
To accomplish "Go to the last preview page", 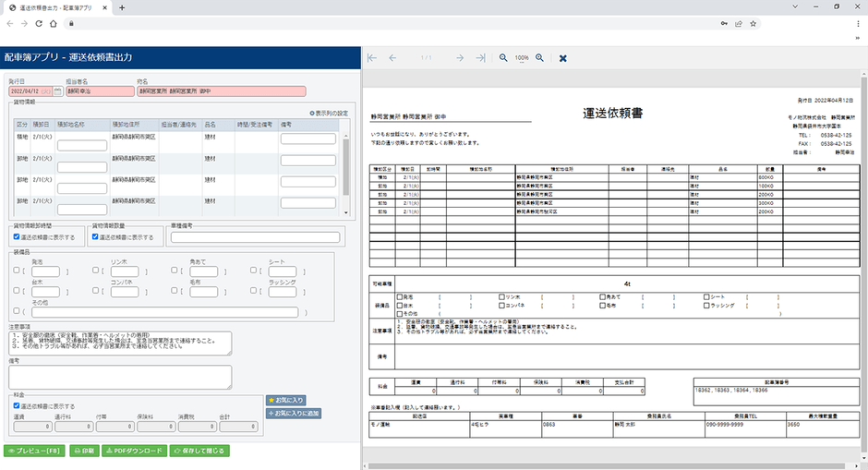I will (x=480, y=57).
